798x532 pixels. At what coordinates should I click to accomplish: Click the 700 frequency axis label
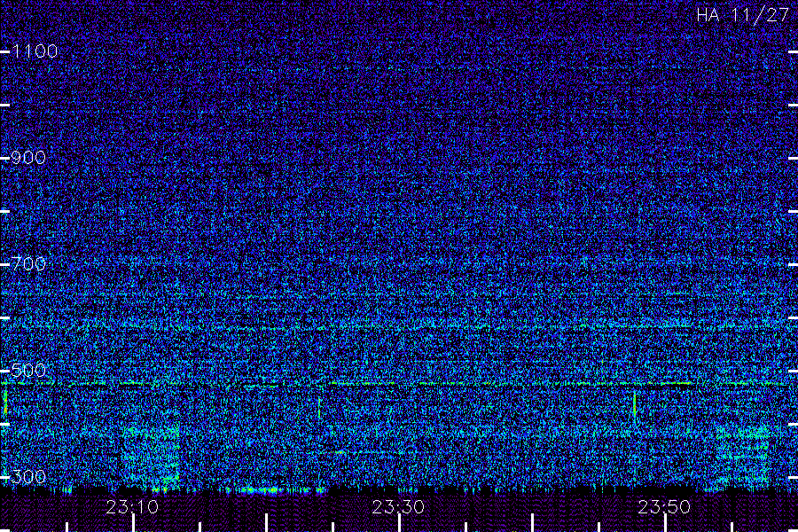tap(28, 263)
